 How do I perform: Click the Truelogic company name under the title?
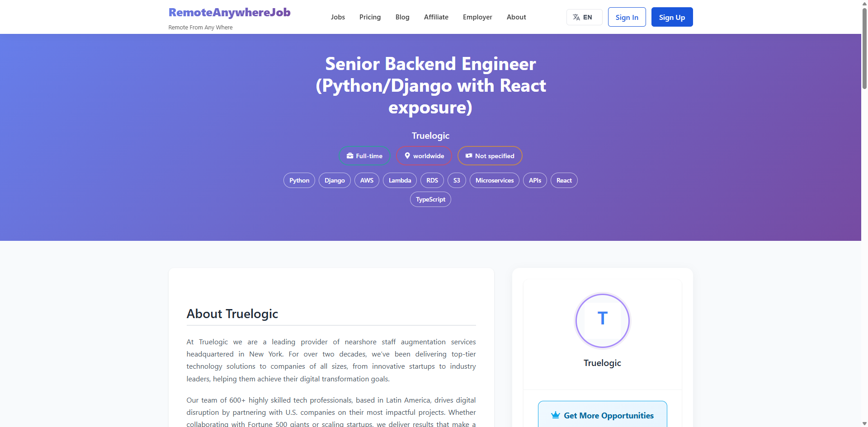tap(430, 136)
